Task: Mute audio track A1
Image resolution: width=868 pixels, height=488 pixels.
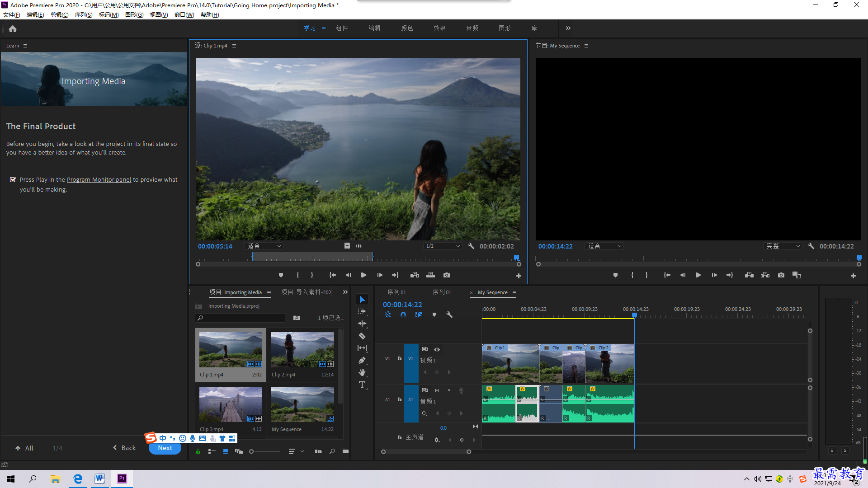Action: coord(437,390)
